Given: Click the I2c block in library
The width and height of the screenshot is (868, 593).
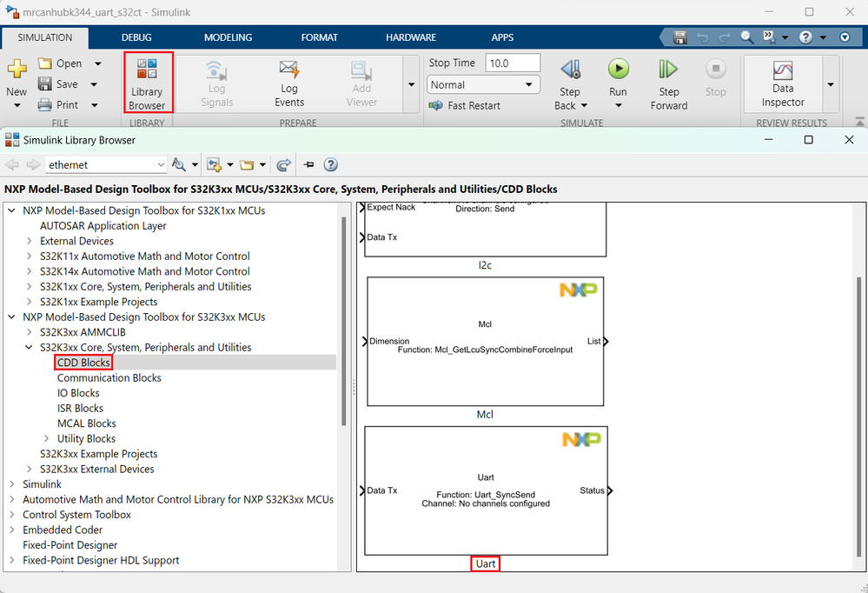Looking at the screenshot, I should pyautogui.click(x=485, y=230).
